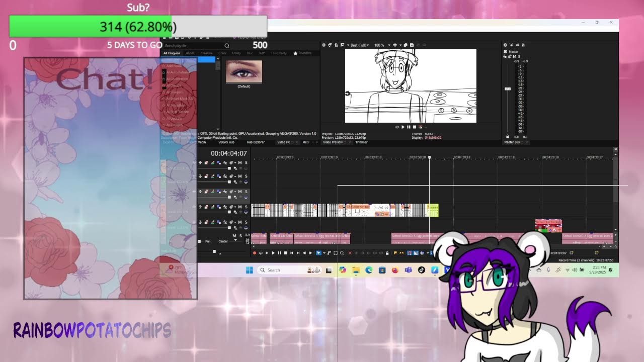This screenshot has height=362, width=644.
Task: Solo the fifth video track
Action: click(246, 222)
